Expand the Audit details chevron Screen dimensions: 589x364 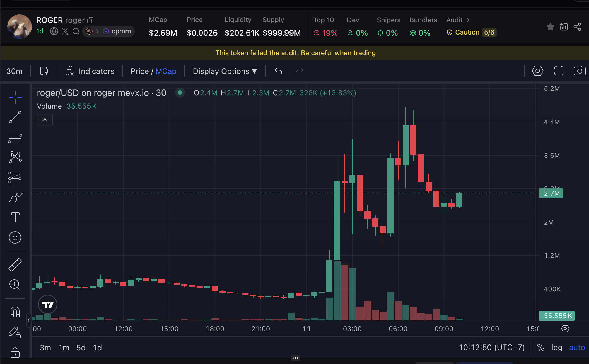(468, 20)
